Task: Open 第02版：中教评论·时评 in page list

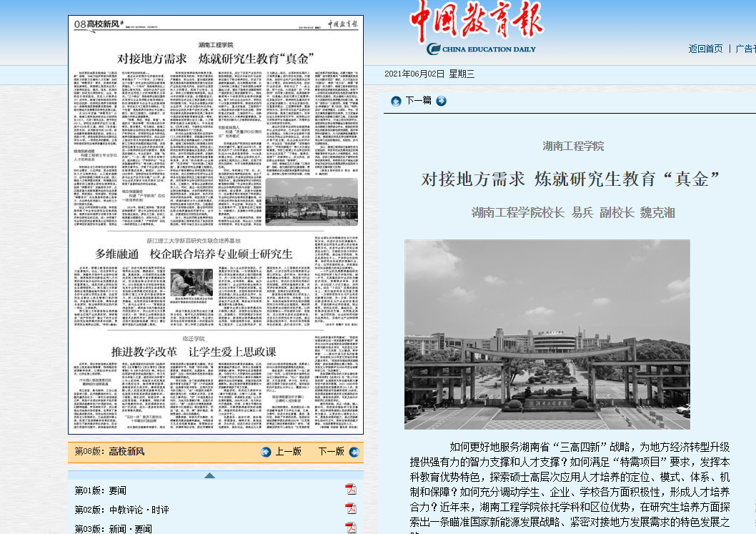Action: [x=121, y=509]
